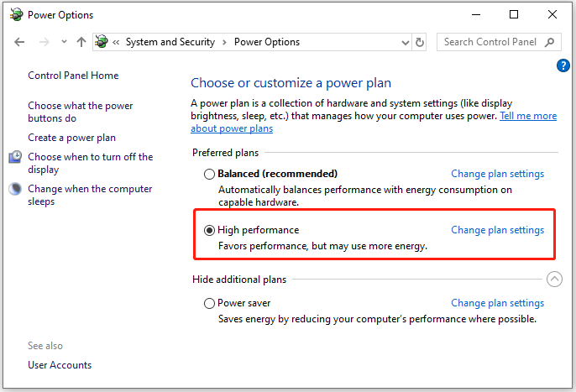Click the blue Help question mark icon
This screenshot has height=392, width=576.
563,65
